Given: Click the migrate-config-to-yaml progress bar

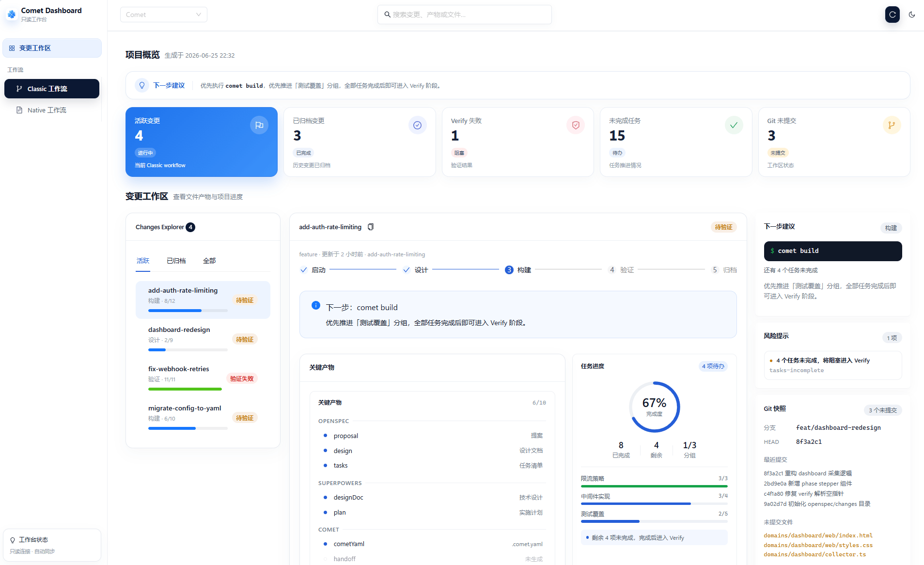Looking at the screenshot, I should (x=188, y=428).
